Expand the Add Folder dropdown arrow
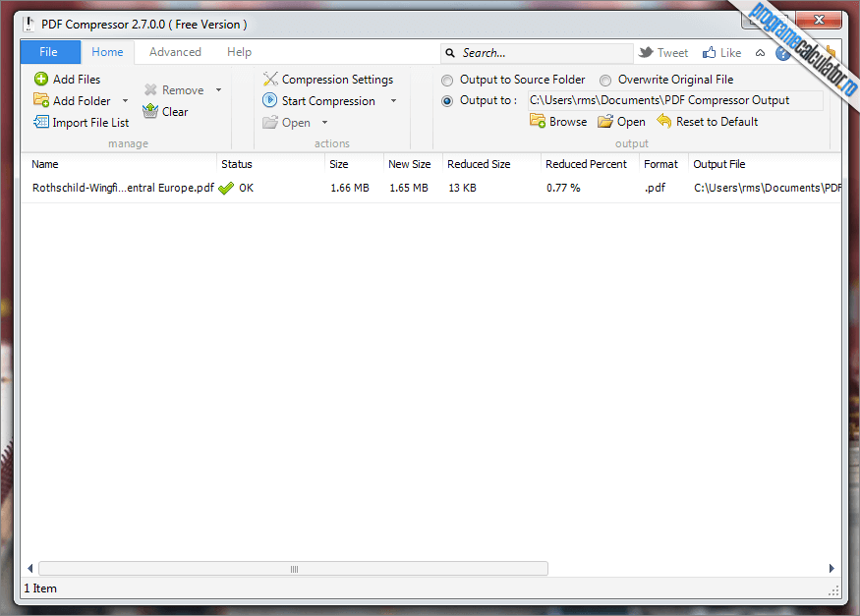This screenshot has height=616, width=860. pos(125,101)
